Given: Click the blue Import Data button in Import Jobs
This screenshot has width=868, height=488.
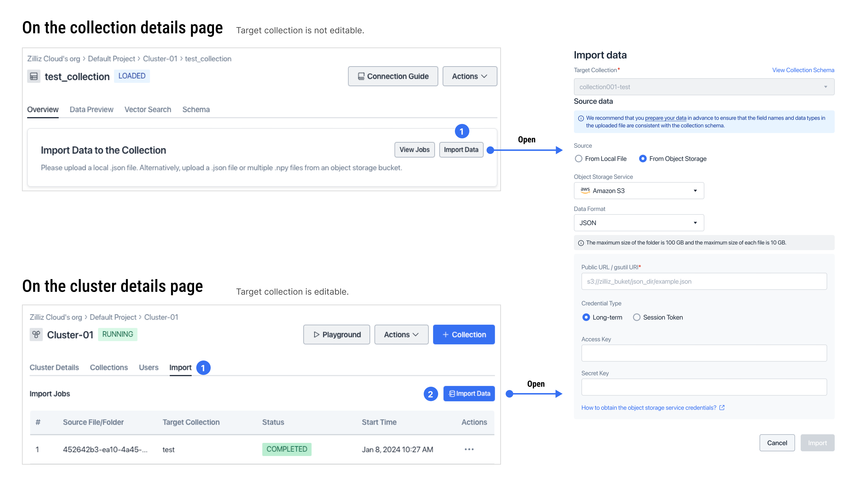Looking at the screenshot, I should (469, 393).
